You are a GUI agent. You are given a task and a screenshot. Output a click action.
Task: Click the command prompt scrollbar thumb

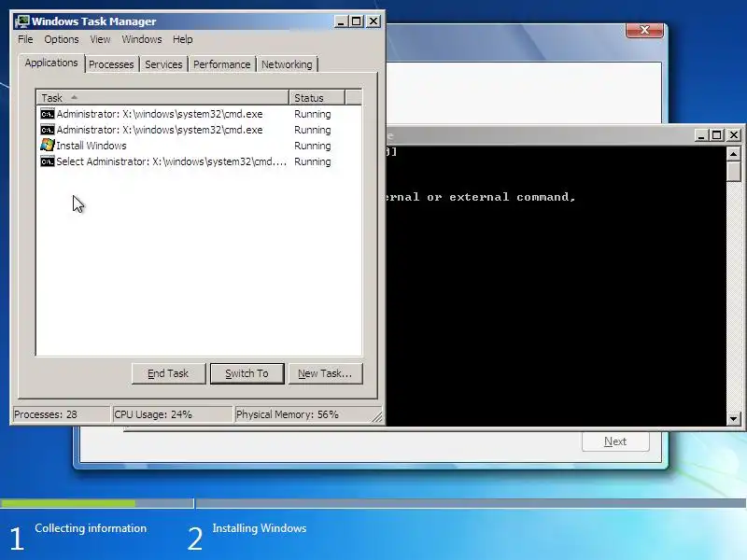click(x=734, y=172)
